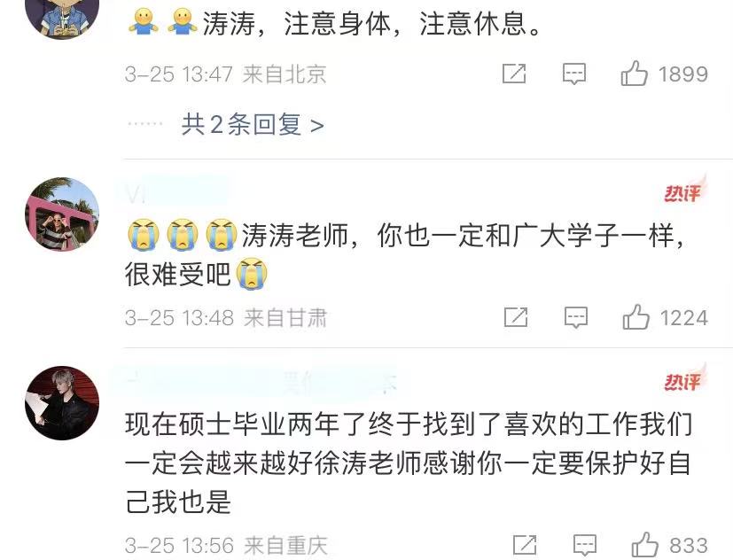733x560 pixels.
Task: Like the comment with 833 likes
Action: (644, 544)
